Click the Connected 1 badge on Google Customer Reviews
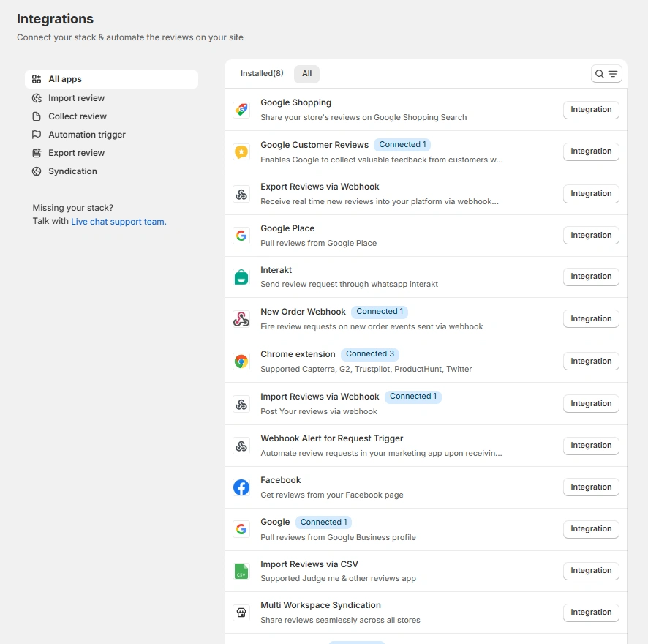The width and height of the screenshot is (648, 644). coord(402,145)
